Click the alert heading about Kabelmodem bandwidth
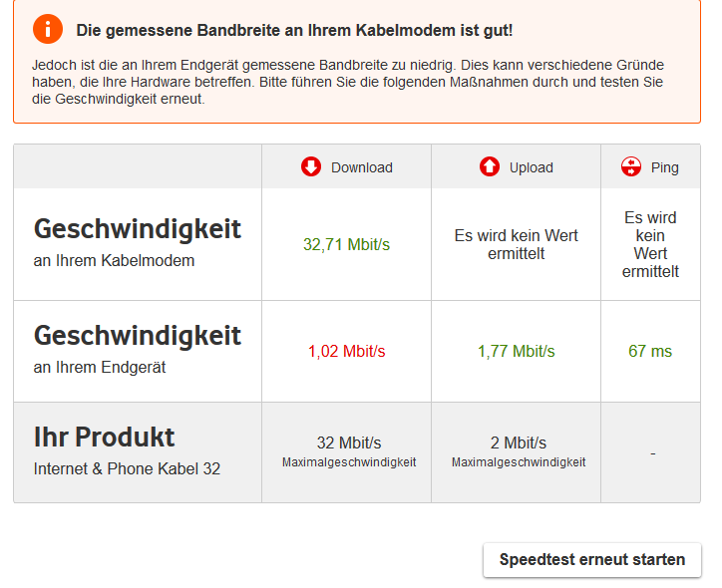 coord(294,31)
